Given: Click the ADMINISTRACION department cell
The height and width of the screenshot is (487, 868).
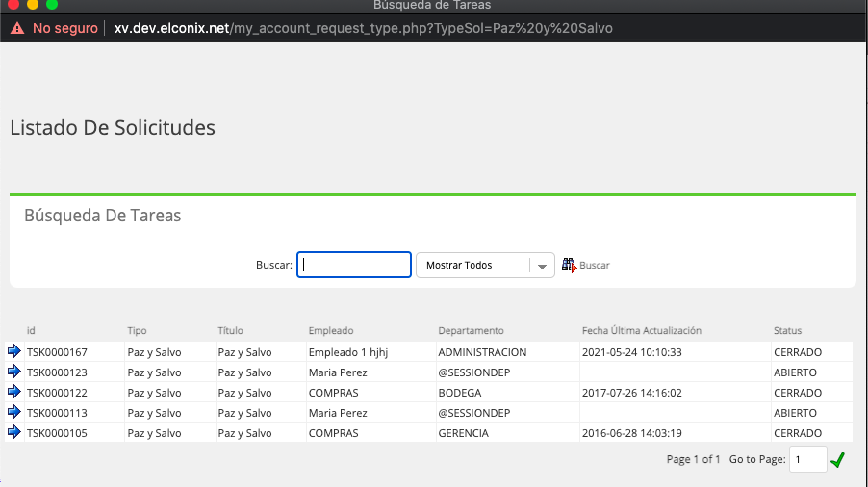Looking at the screenshot, I should (482, 352).
